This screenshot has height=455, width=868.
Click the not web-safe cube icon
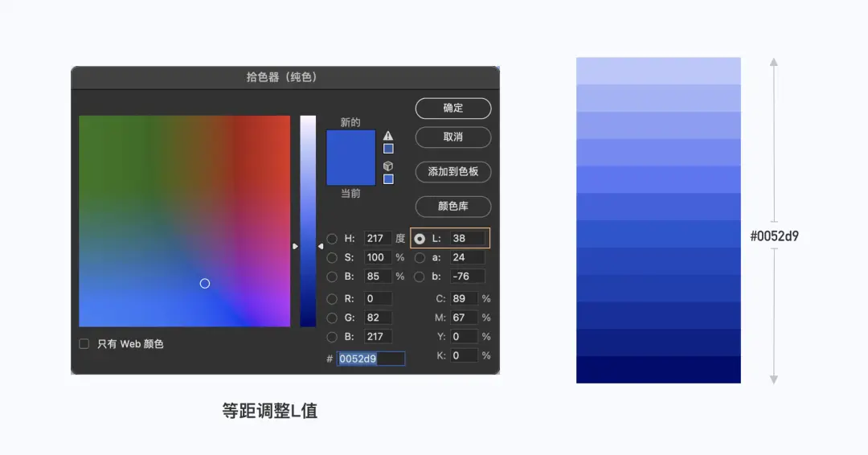coord(388,166)
